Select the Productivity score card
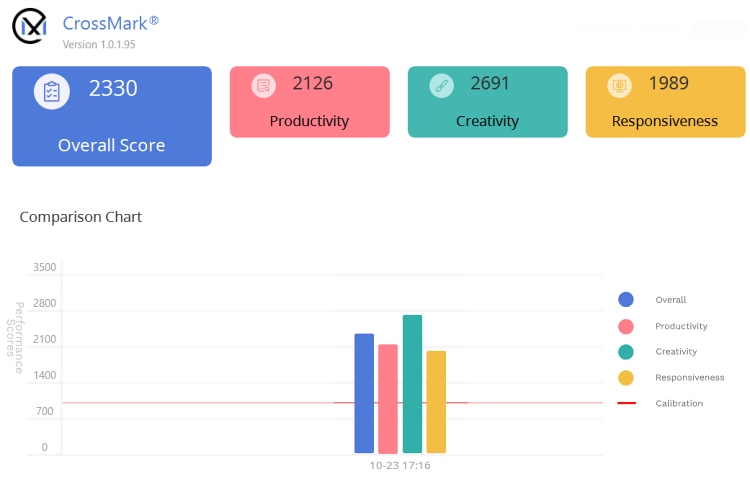Screen dimensions: 750x500 coord(309,102)
